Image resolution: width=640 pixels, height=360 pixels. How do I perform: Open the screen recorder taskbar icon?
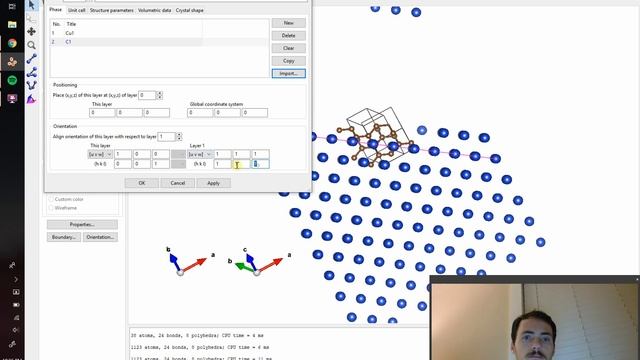tap(12, 99)
